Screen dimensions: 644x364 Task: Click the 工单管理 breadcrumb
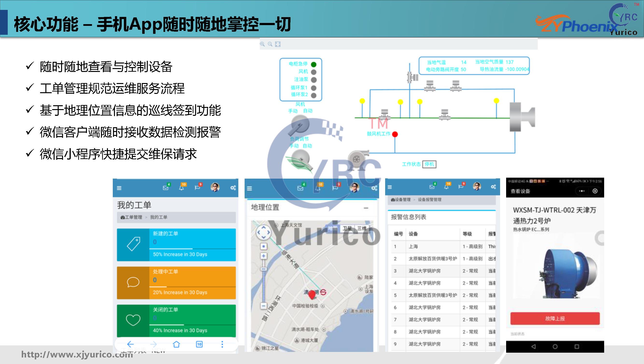(x=131, y=217)
